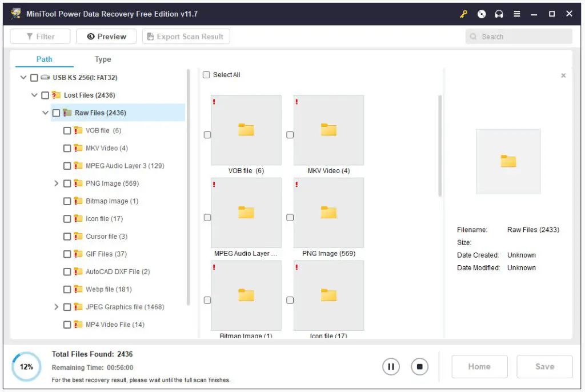Click the circular 12% scan progress indicator
The image size is (585, 392).
[x=27, y=367]
